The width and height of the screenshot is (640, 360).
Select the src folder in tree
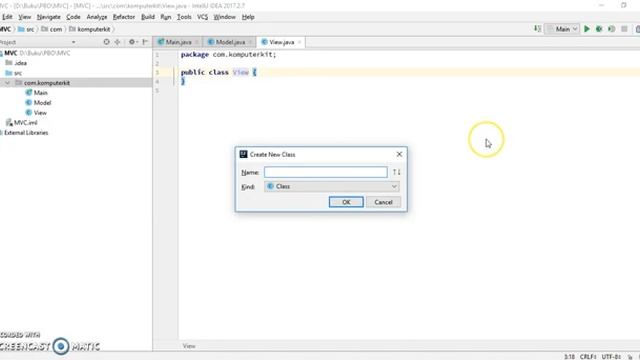14,73
